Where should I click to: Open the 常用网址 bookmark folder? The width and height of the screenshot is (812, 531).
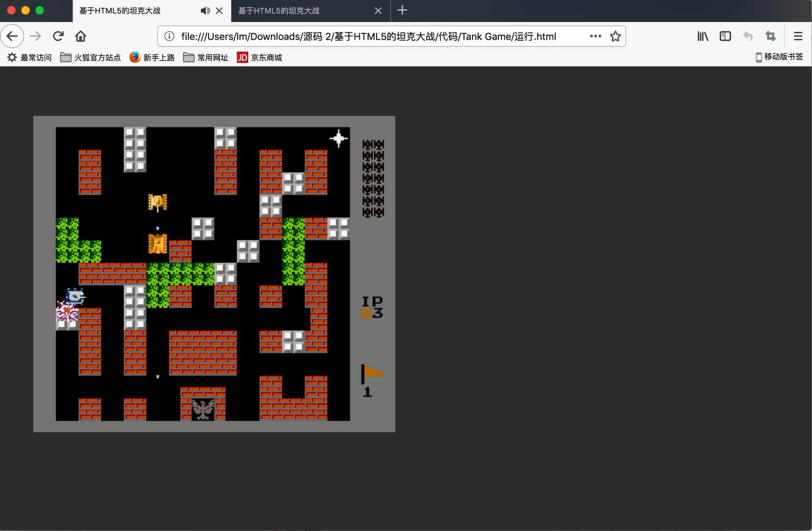[x=206, y=58]
